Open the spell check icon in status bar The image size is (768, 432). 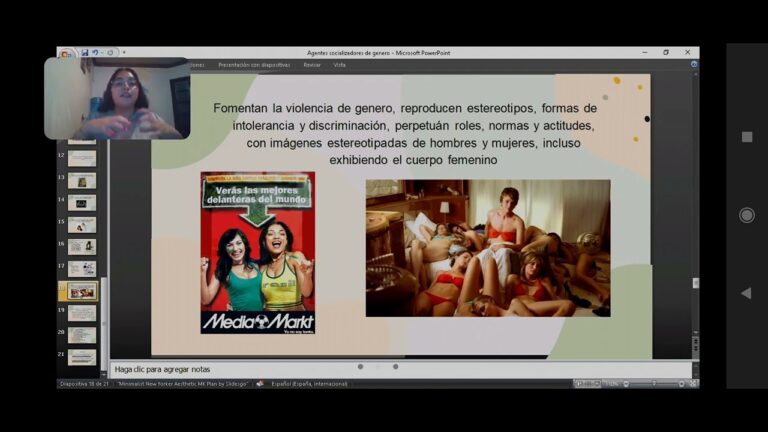[260, 384]
